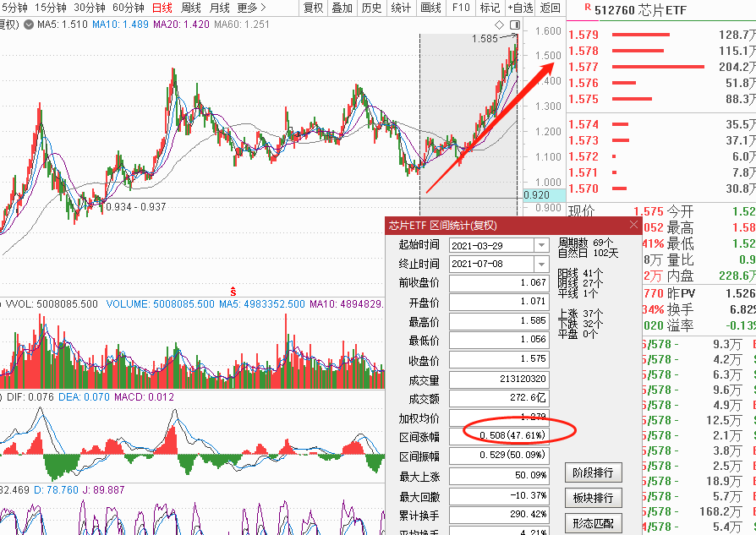Close the 区间统计 dialog
The height and width of the screenshot is (535, 756).
(x=633, y=225)
